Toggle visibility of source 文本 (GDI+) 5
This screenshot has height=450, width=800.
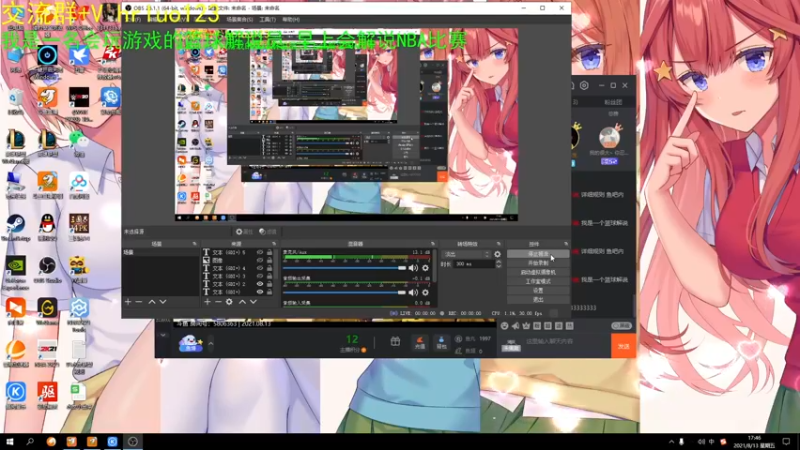click(x=260, y=253)
